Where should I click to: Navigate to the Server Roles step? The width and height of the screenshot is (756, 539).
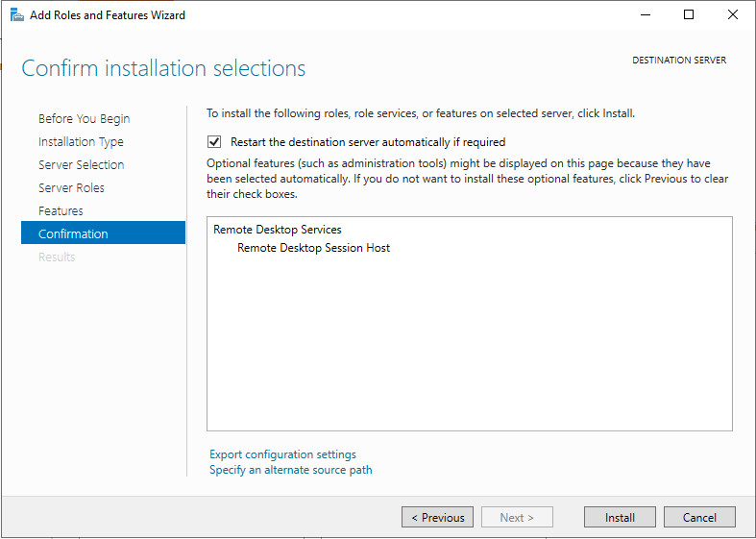(x=71, y=188)
